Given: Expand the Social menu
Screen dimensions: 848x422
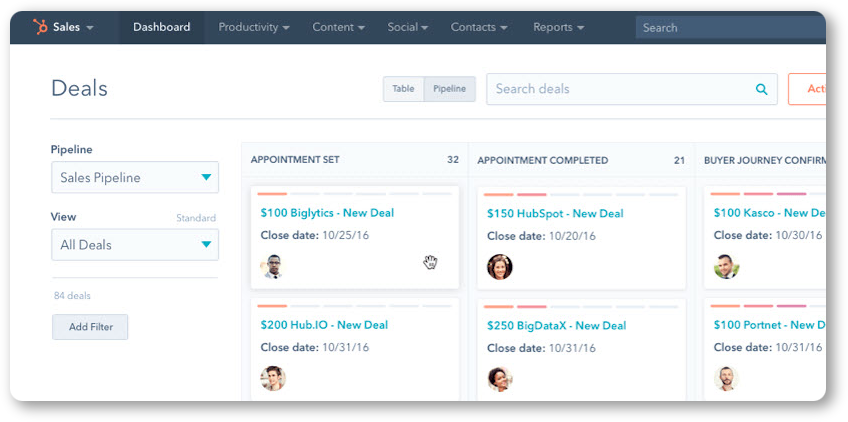Looking at the screenshot, I should pos(408,27).
